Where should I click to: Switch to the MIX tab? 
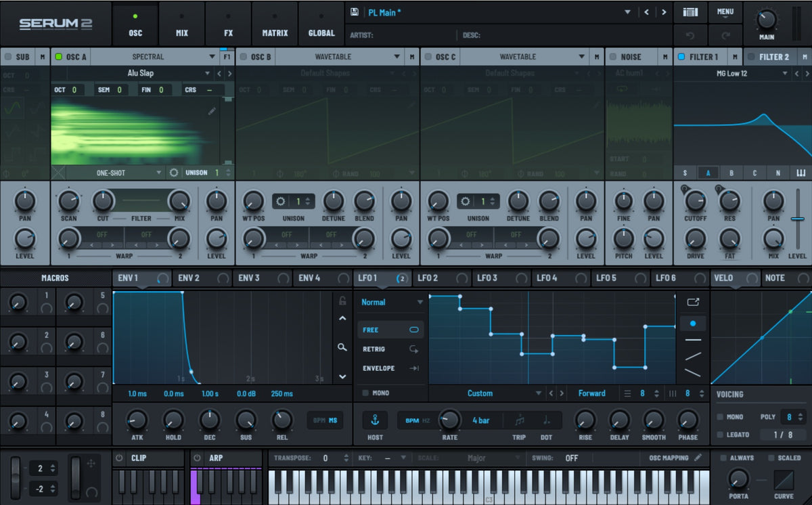click(x=182, y=24)
